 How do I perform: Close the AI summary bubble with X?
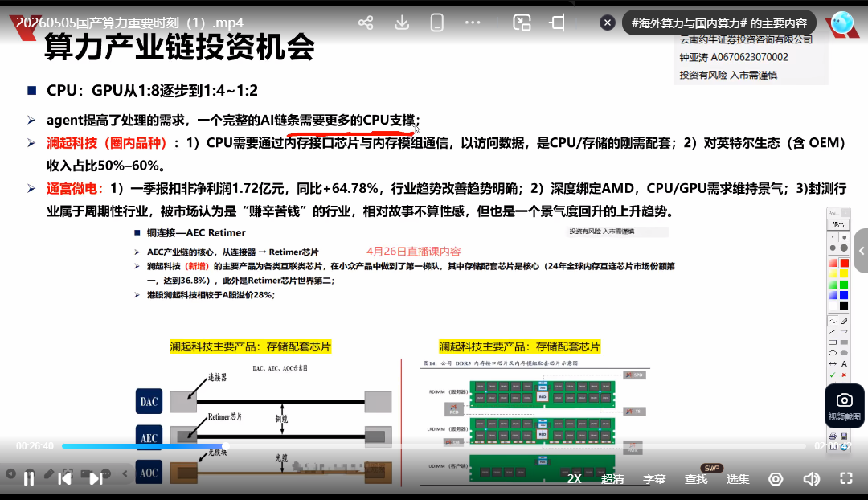[608, 23]
